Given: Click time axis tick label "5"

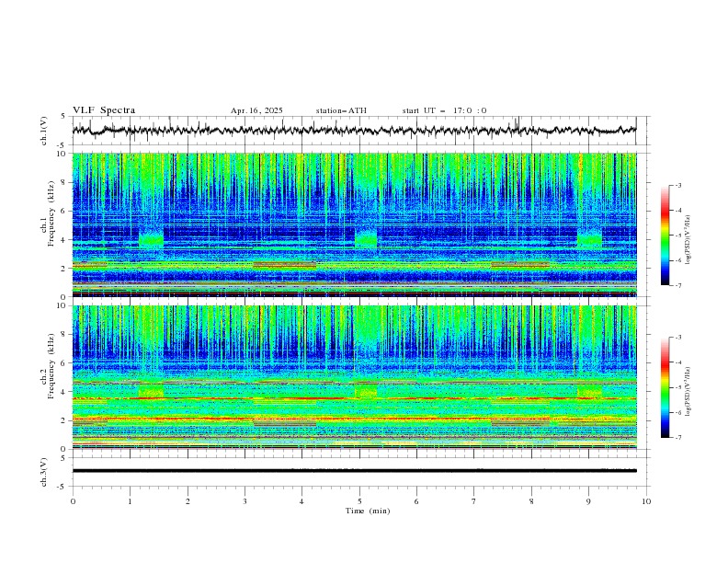Looking at the screenshot, I should 359,501.
